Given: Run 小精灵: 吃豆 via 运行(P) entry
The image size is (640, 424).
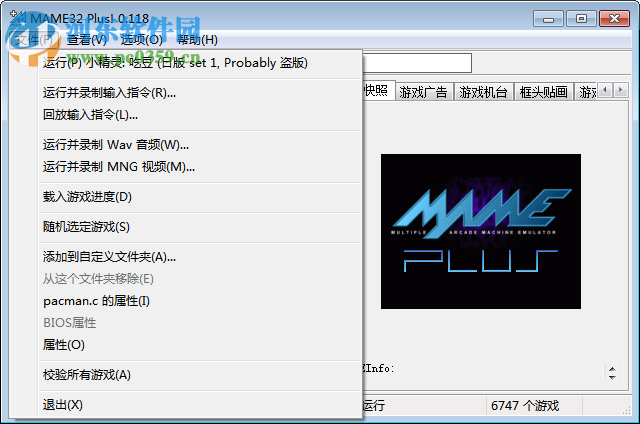Looking at the screenshot, I should pos(200,63).
